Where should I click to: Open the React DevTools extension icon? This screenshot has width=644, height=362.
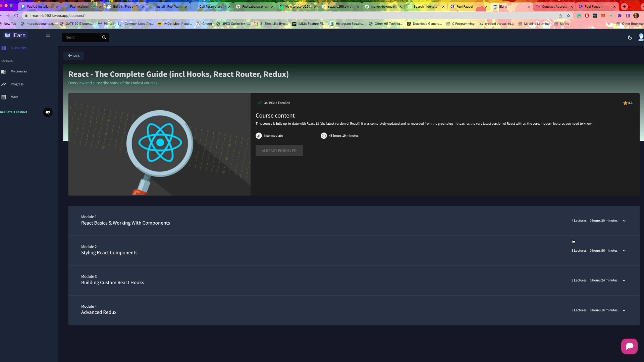tap(595, 16)
